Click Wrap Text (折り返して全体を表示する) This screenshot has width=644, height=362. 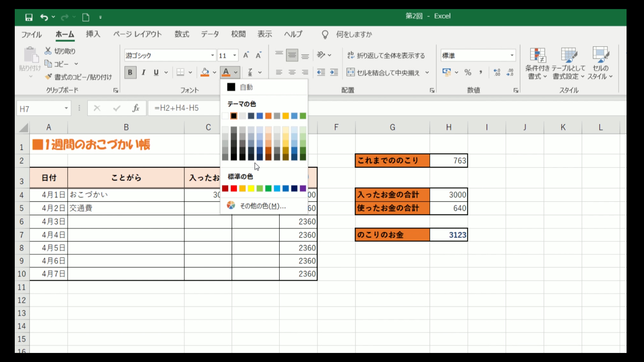[x=386, y=55]
